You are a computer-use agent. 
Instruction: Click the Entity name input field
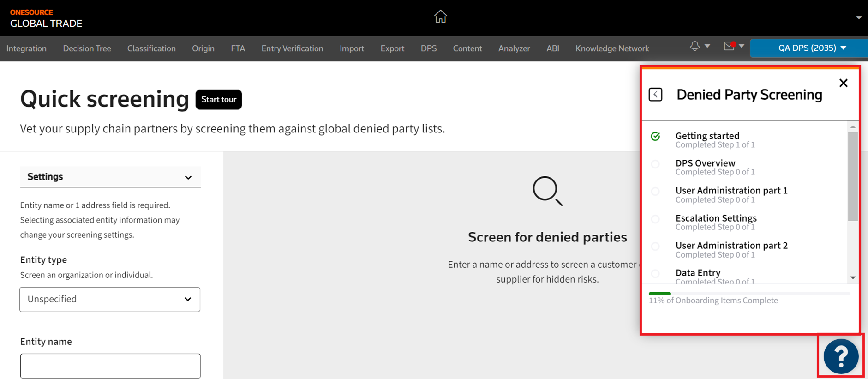point(110,366)
